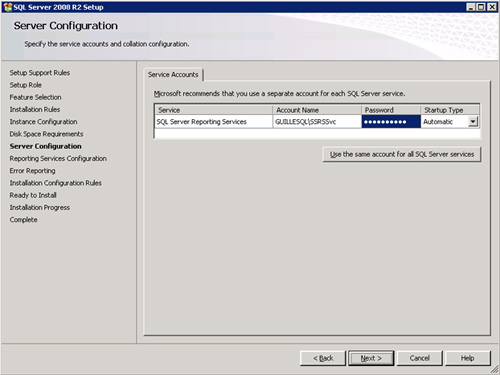This screenshot has height=375, width=500.
Task: Click the Automatic startup type value
Action: click(438, 122)
